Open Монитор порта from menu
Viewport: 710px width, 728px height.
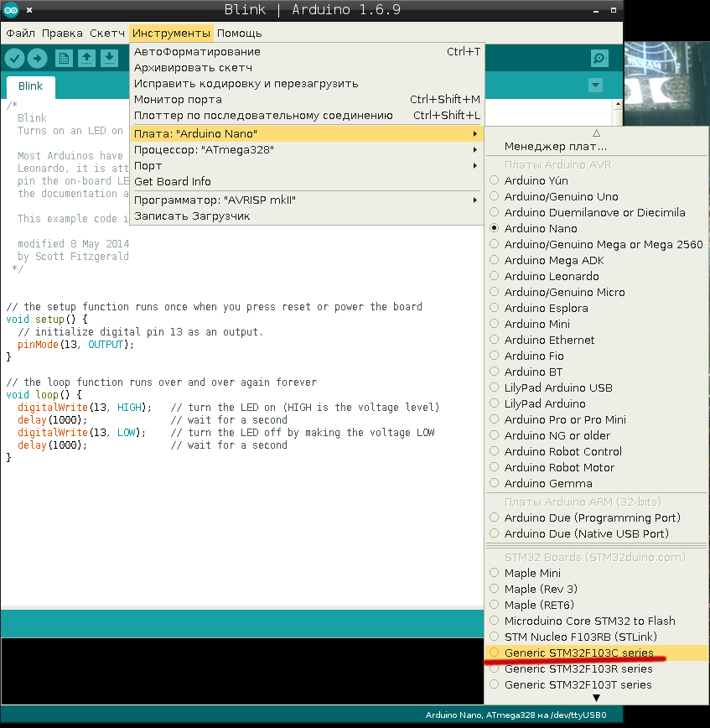point(306,99)
